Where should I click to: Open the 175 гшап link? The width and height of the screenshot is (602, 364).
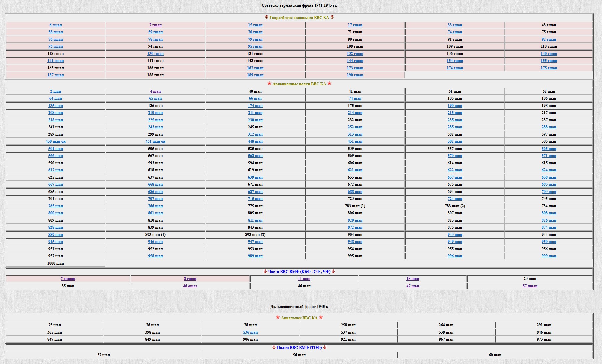coord(549,68)
